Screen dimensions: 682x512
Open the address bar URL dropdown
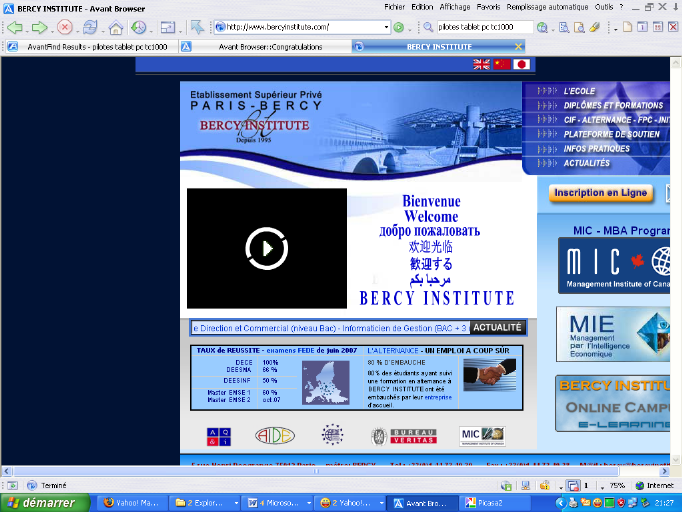(384, 27)
